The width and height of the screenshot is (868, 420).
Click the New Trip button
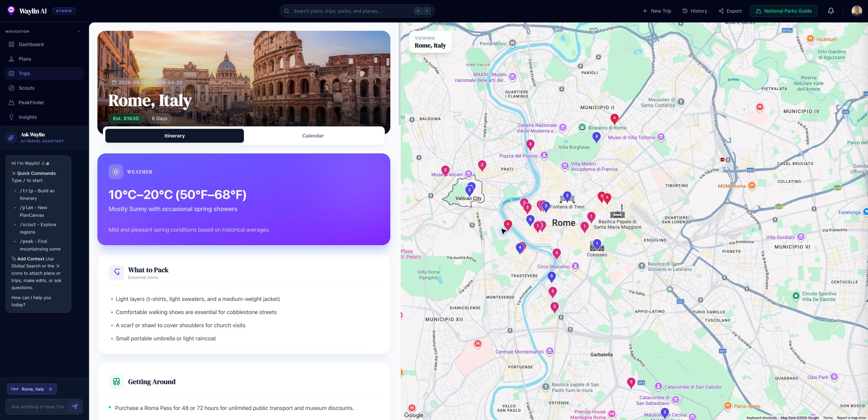(x=657, y=11)
